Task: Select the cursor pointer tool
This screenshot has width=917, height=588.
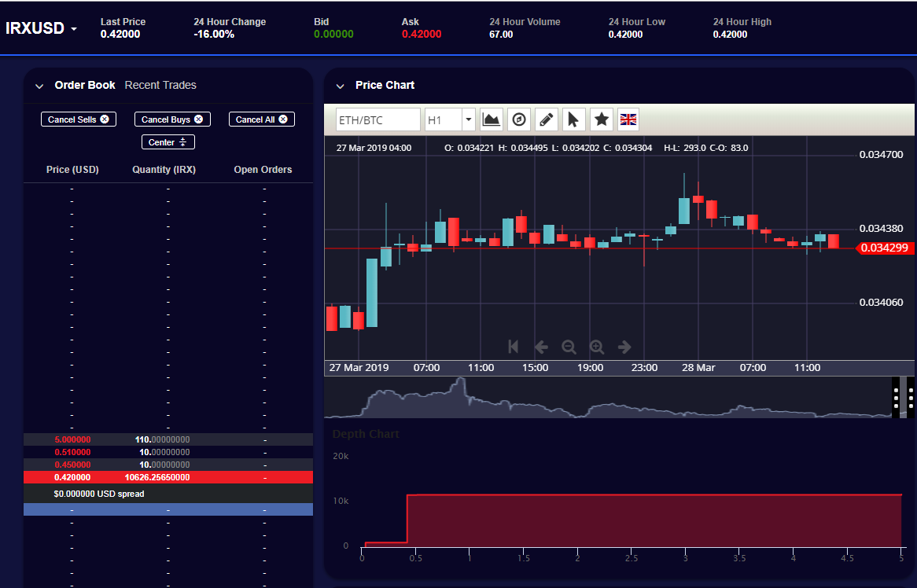Action: click(x=573, y=119)
